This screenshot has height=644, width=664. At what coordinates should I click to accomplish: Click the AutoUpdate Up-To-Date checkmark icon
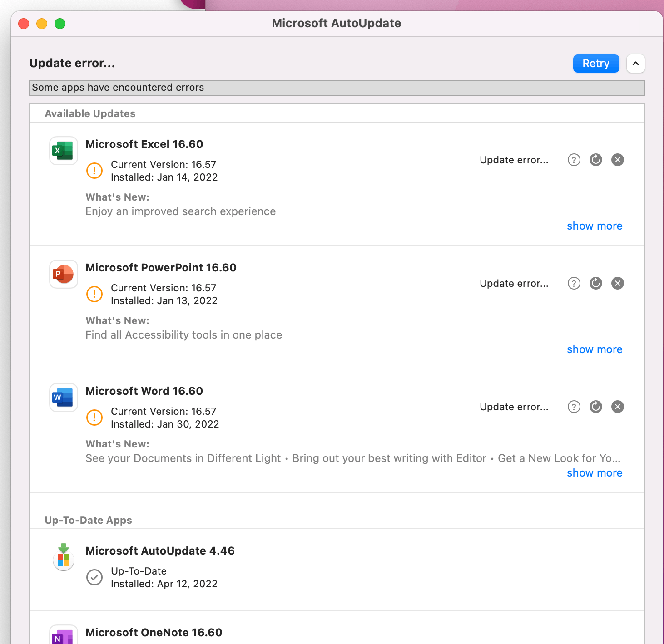pyautogui.click(x=94, y=577)
